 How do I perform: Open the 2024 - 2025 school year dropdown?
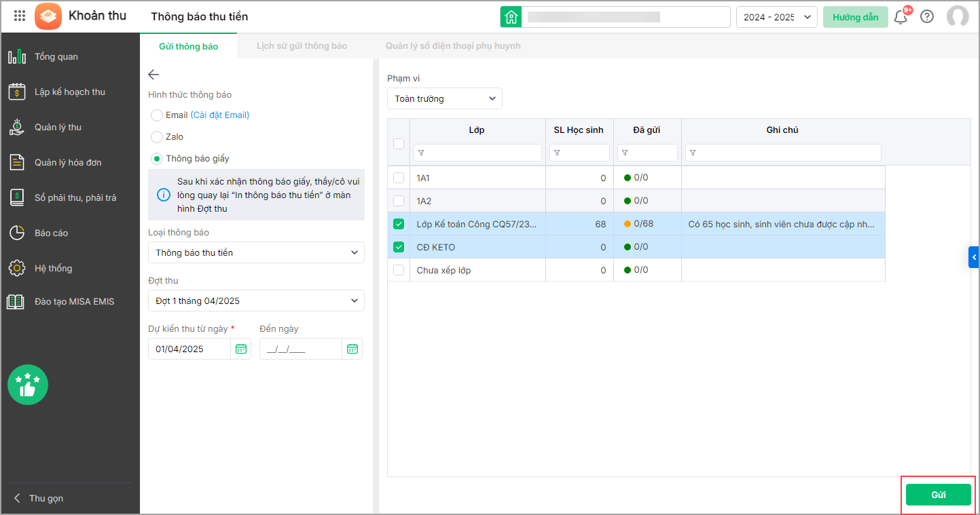coord(776,17)
